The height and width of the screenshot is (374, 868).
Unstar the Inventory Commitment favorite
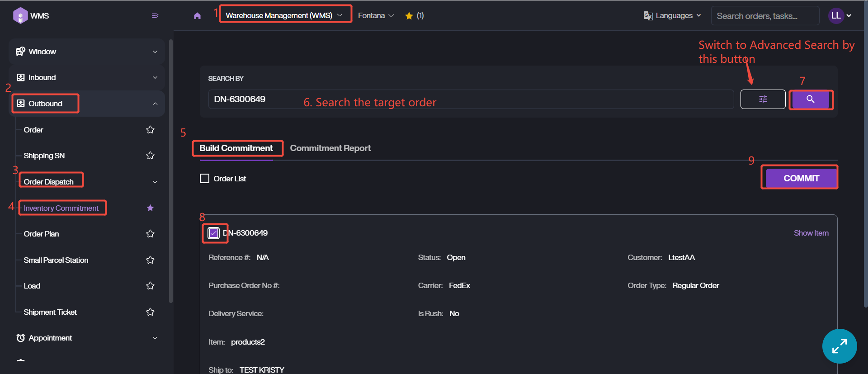[151, 208]
